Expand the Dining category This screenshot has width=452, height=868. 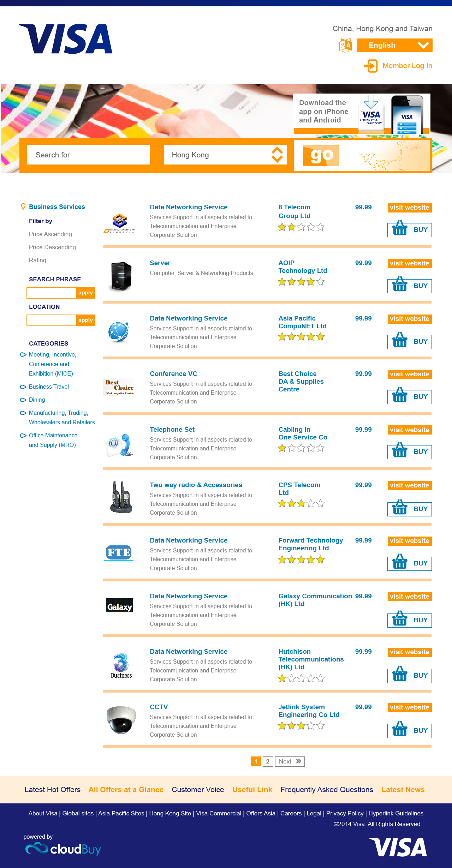pos(37,400)
